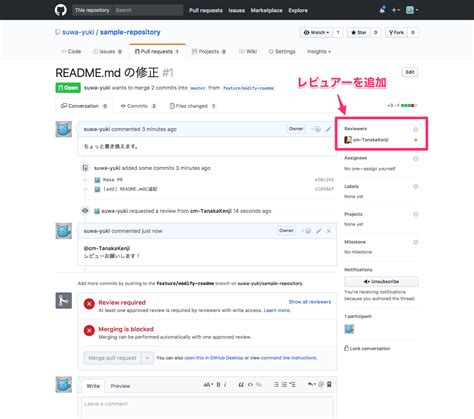Viewport: 474px width, 419px height.
Task: Edit first comment with pencil icon
Action: [x=328, y=129]
